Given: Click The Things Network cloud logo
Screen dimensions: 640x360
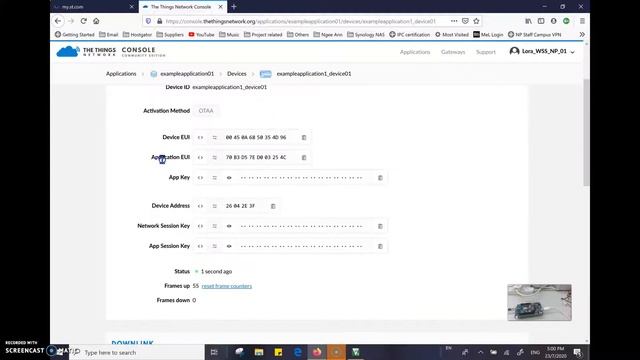Looking at the screenshot, I should tap(68, 52).
